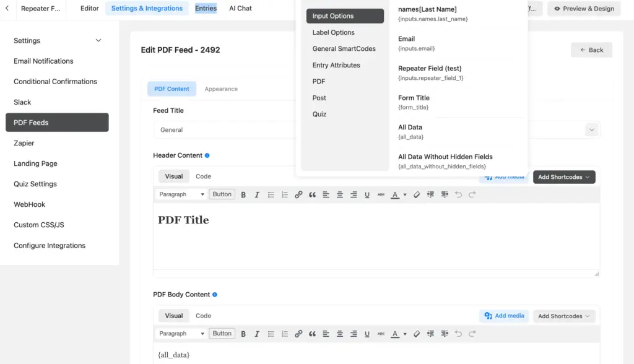Image resolution: width=634 pixels, height=364 pixels.
Task: Open Paragraph format dropdown in PDF Body Content
Action: [x=181, y=334]
